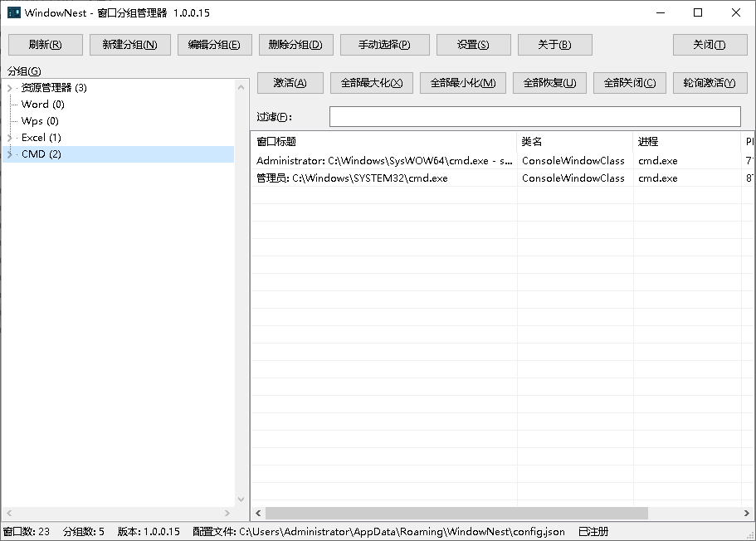
Task: Click cmd.exe process cell in 管理员 row
Action: pyautogui.click(x=658, y=178)
